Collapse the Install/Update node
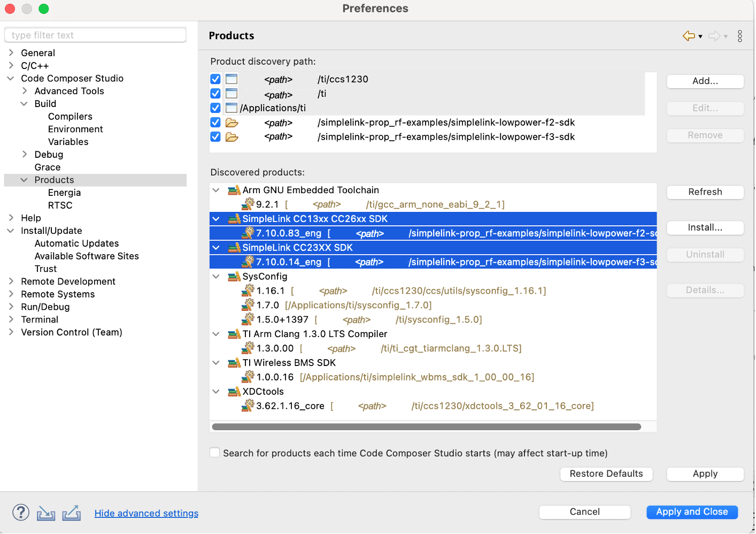This screenshot has height=534, width=756. pos(11,231)
